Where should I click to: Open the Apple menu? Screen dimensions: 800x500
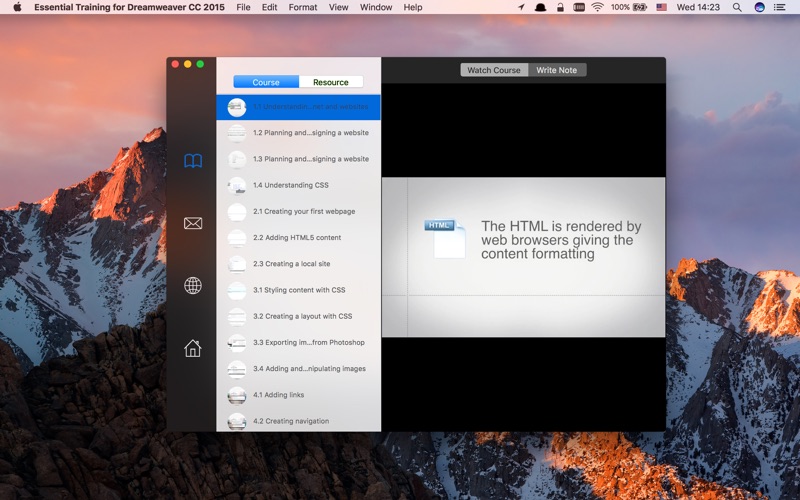[x=17, y=7]
